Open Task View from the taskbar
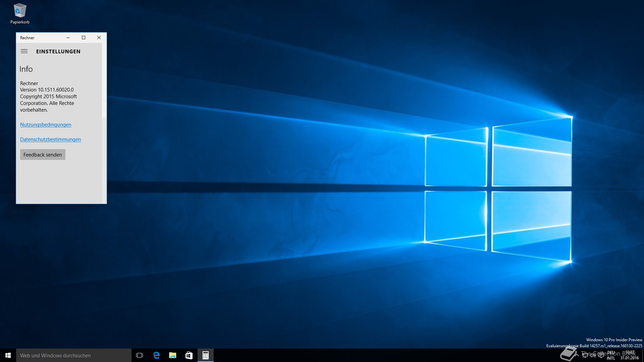The width and height of the screenshot is (644, 362). 140,355
